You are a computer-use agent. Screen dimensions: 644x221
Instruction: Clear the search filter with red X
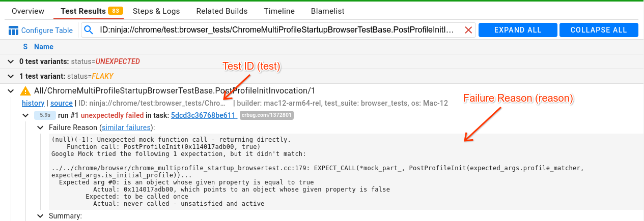pyautogui.click(x=468, y=30)
